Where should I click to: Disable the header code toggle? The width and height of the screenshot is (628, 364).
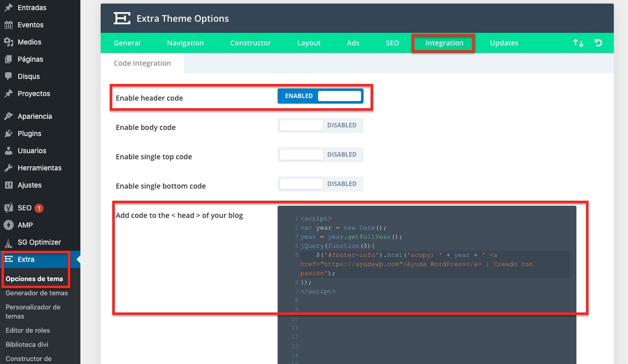point(320,96)
